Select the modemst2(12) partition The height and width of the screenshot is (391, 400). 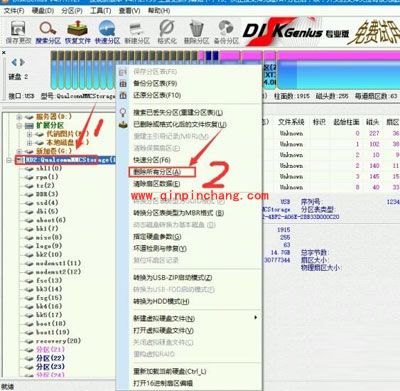(x=58, y=272)
